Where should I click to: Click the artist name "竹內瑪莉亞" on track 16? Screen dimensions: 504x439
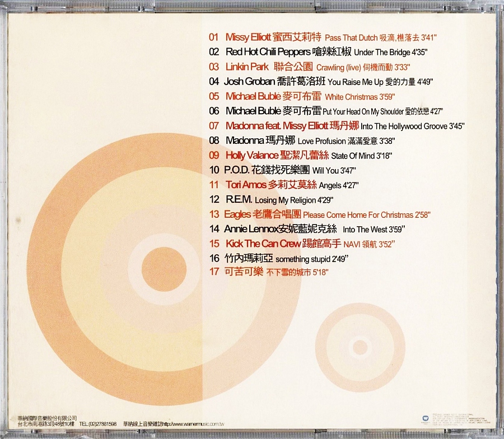click(249, 259)
